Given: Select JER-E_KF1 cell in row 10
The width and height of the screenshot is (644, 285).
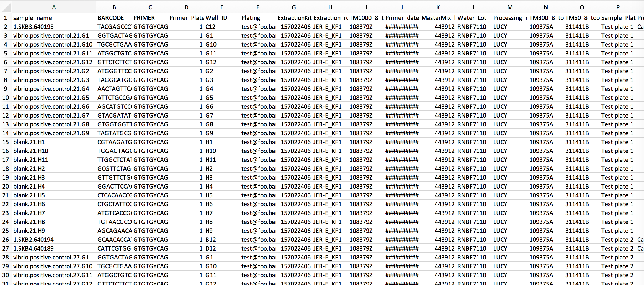Looking at the screenshot, I should [x=330, y=98].
